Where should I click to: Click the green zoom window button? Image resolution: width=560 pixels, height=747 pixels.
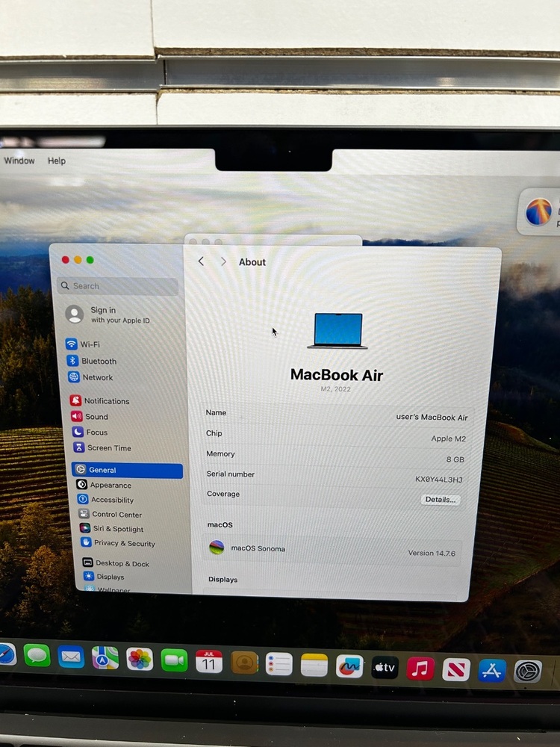[x=90, y=260]
